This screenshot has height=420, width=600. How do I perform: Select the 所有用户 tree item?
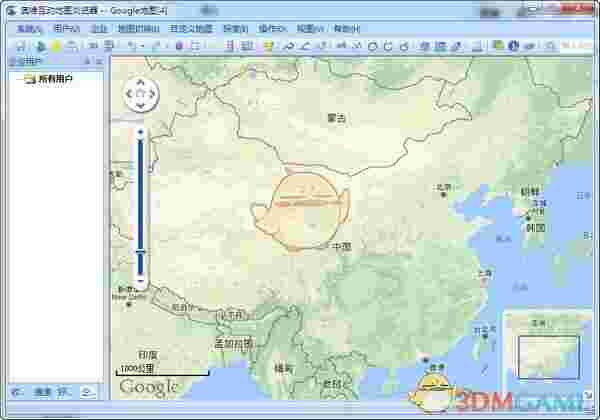55,79
